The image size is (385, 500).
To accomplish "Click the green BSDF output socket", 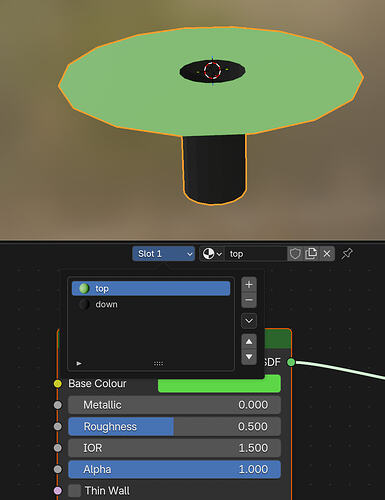I will click(291, 362).
